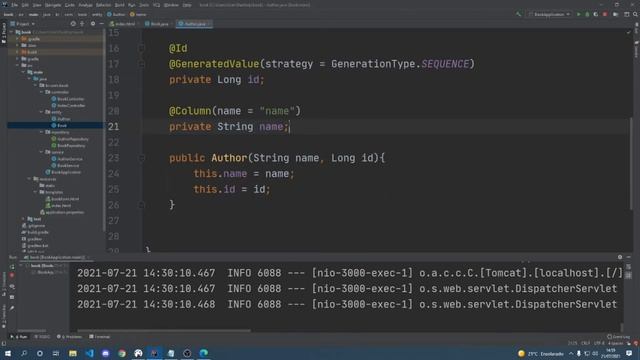Switch to the index.html editor tab
This screenshot has width=640, height=360.
click(x=122, y=24)
